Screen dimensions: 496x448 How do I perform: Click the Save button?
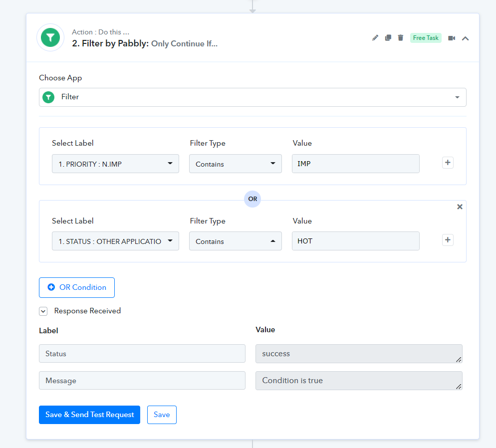click(x=162, y=415)
